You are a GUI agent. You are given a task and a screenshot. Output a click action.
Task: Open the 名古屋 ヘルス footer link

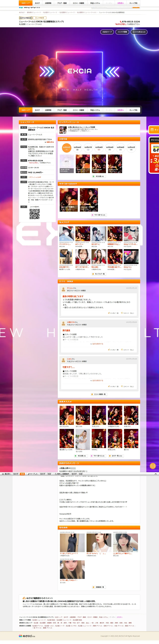click(49, 626)
